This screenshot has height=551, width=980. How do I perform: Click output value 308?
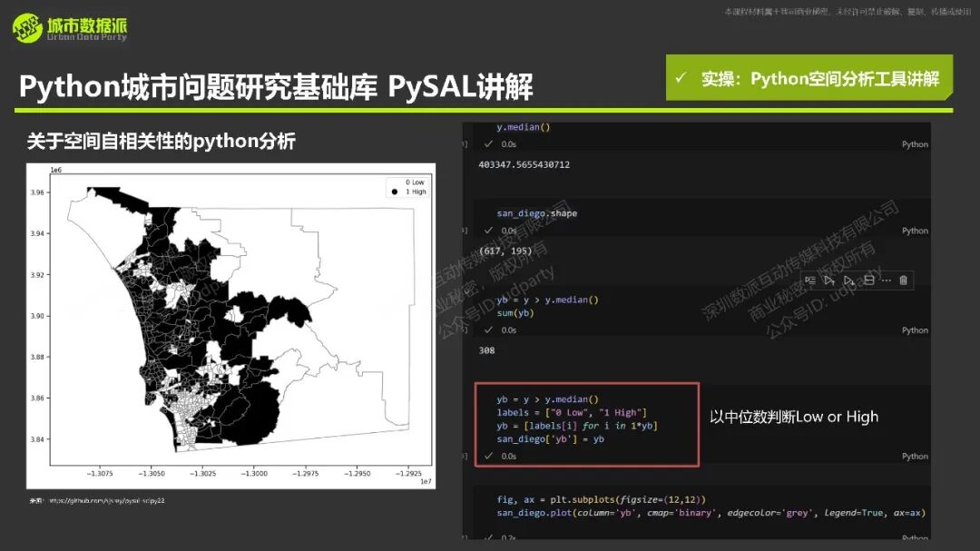click(x=486, y=350)
